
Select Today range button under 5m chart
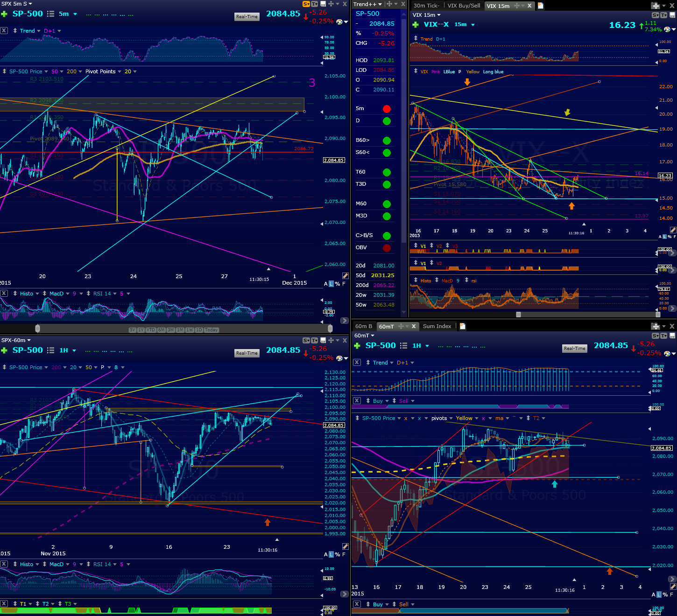(x=212, y=330)
